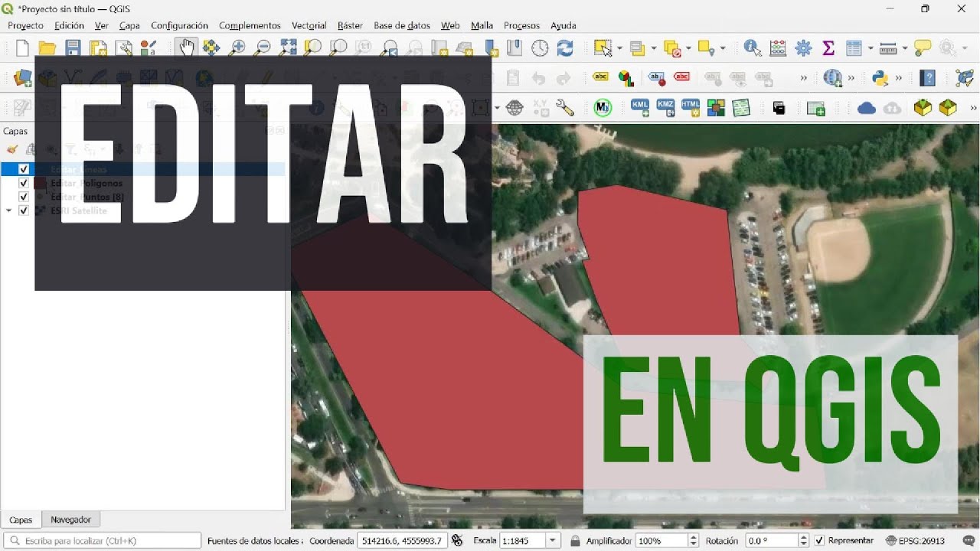Screen dimensions: 980x551
Task: Click Zoom Full extent icon
Action: [x=288, y=47]
